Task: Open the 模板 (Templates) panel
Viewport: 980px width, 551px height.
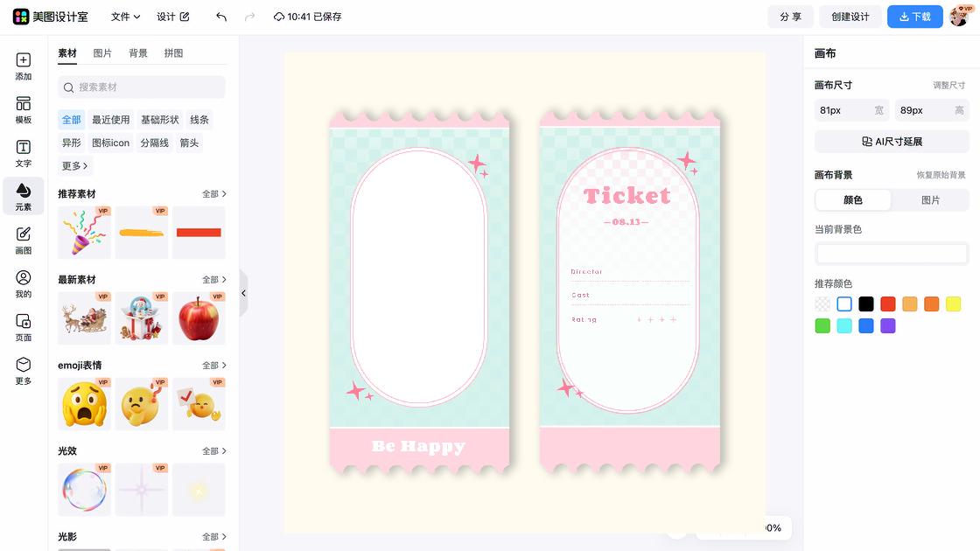Action: click(x=24, y=110)
